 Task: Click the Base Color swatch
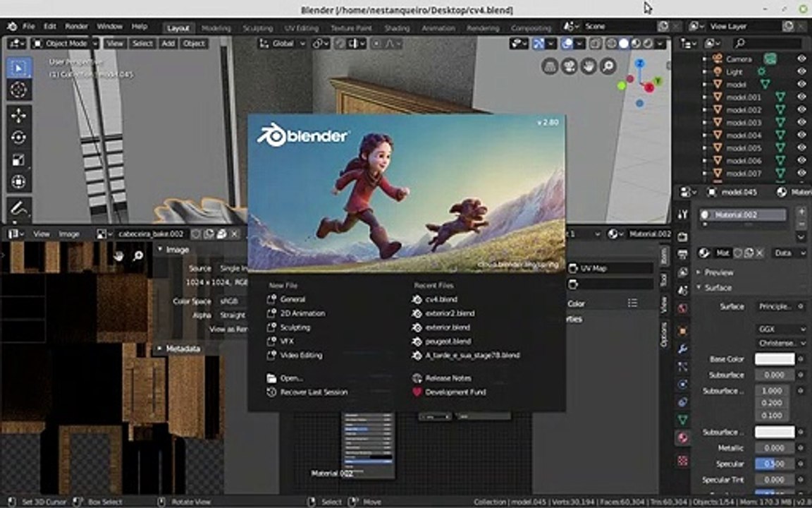point(774,359)
